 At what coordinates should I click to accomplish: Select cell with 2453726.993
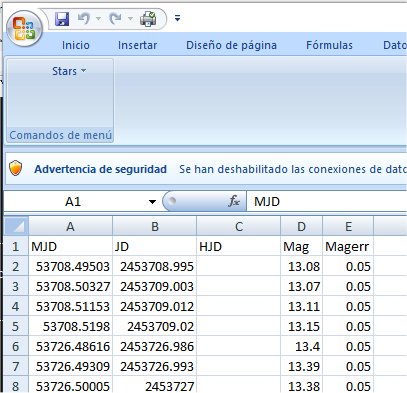[x=155, y=366]
